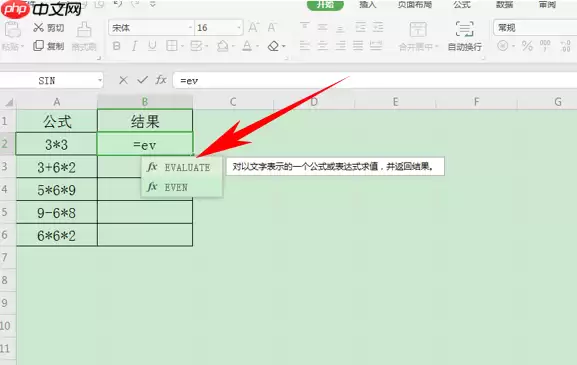Cancel formula entry with the X button

coord(123,80)
